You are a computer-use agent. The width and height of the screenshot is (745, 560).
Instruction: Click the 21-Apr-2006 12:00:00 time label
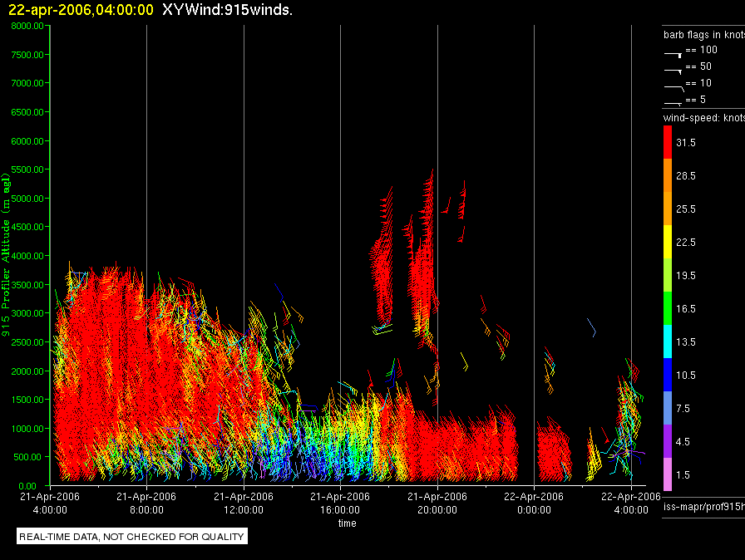point(244,503)
